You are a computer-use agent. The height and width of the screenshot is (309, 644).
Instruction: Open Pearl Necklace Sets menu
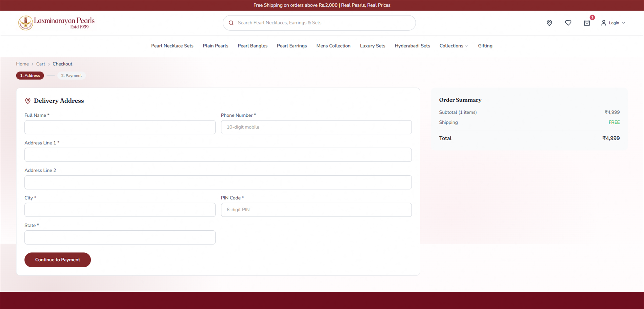coord(172,46)
